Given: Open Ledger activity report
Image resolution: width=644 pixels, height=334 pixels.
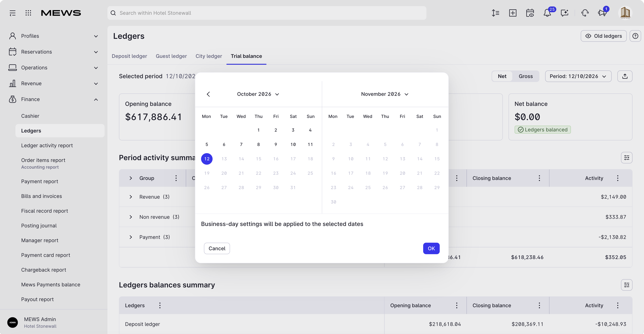Looking at the screenshot, I should pos(47,146).
